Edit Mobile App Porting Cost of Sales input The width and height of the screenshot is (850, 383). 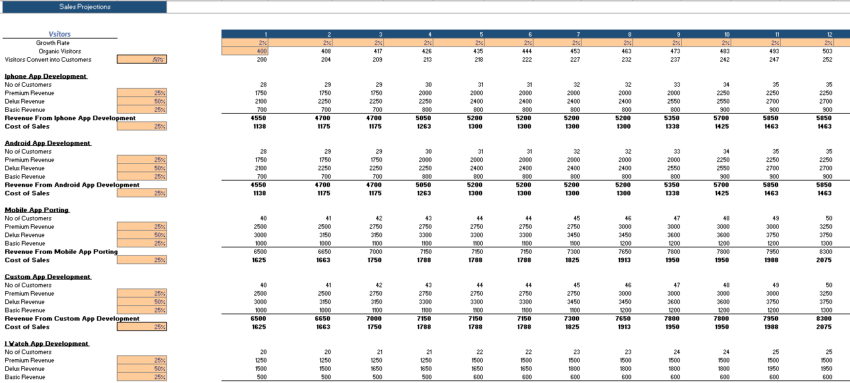141,260
